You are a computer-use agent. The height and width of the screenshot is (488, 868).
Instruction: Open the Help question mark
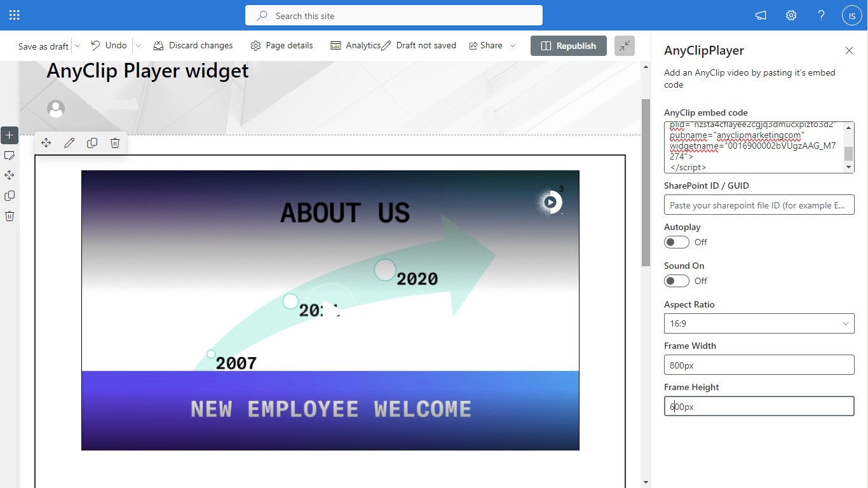[x=822, y=15]
